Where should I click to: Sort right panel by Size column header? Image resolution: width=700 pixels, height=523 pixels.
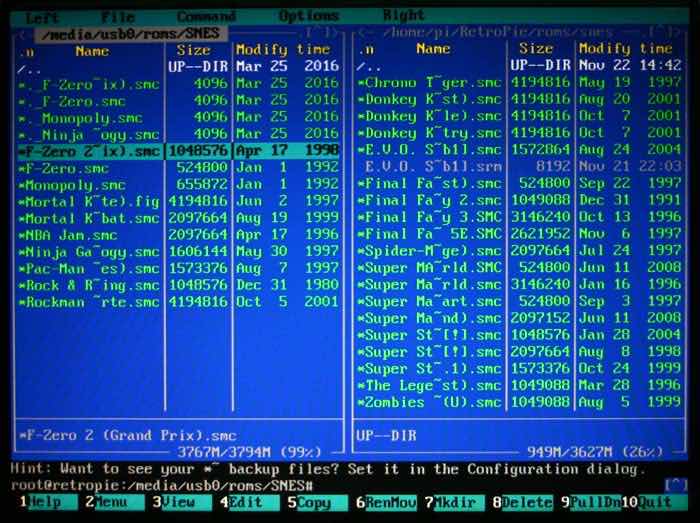click(536, 48)
